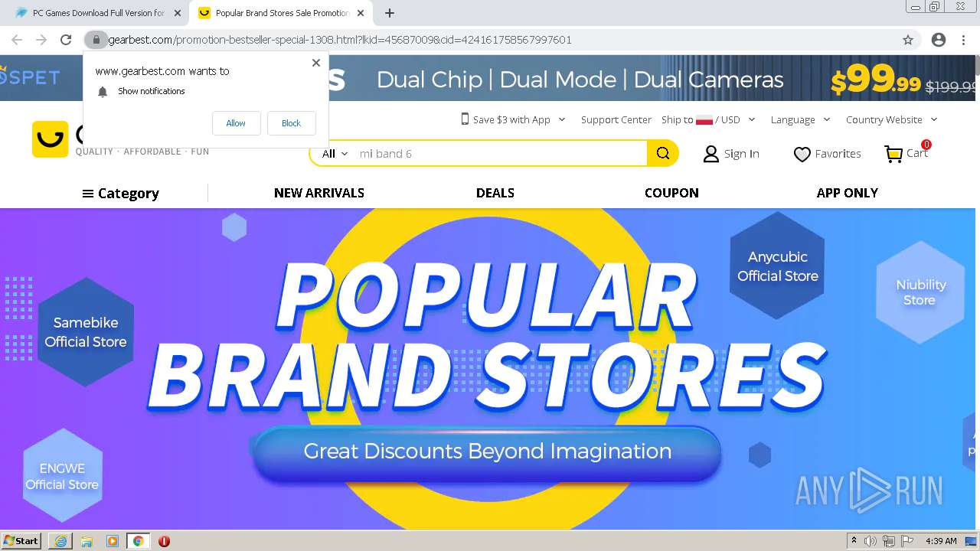Close the PC Games Download tab
Viewport: 980px width, 551px height.
[178, 13]
